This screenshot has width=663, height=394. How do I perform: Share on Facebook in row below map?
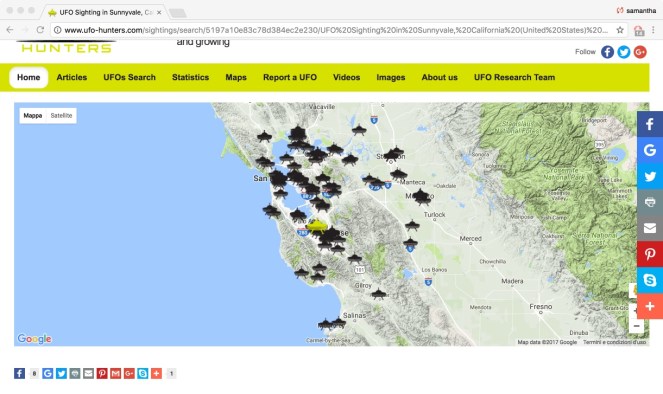19,373
